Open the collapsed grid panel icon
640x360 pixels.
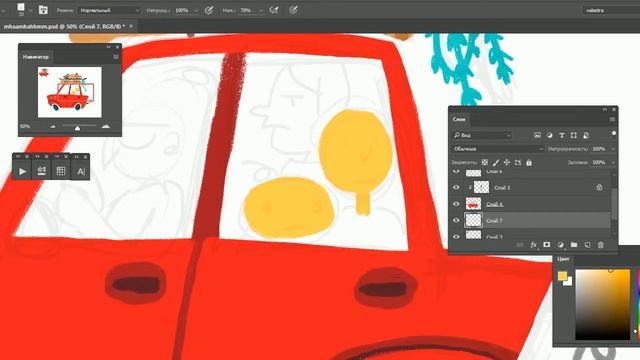(61, 171)
